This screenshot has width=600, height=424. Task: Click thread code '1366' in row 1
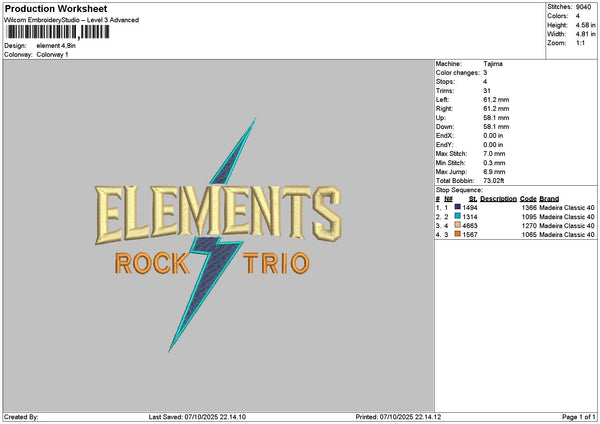pyautogui.click(x=529, y=208)
